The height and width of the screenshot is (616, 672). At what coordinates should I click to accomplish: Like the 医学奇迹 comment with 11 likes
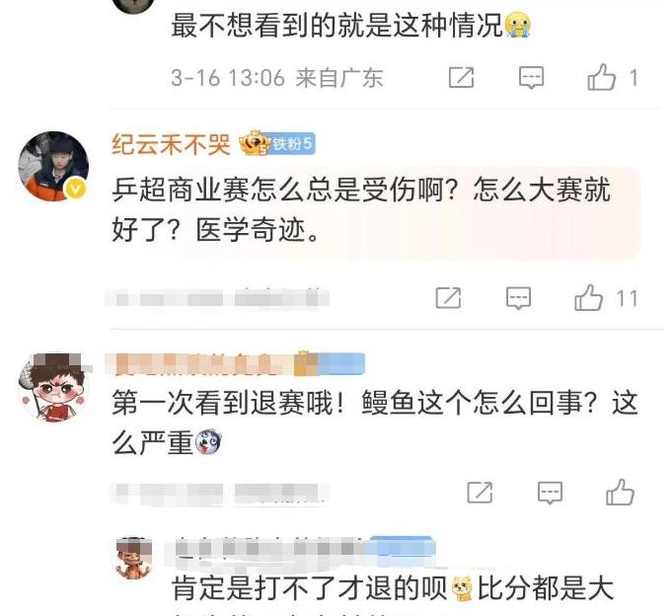(x=588, y=298)
